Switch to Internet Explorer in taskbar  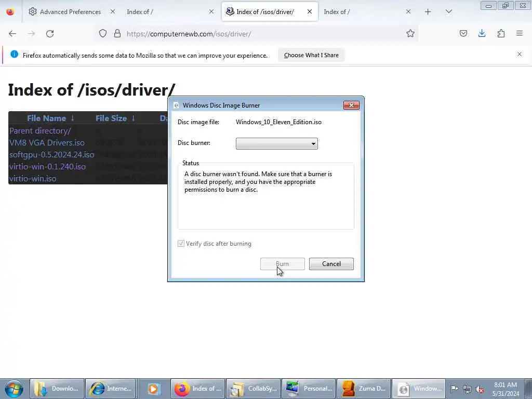point(110,389)
